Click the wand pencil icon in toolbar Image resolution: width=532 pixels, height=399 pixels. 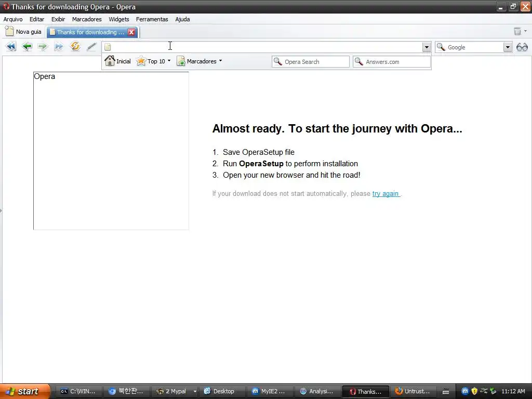[91, 46]
